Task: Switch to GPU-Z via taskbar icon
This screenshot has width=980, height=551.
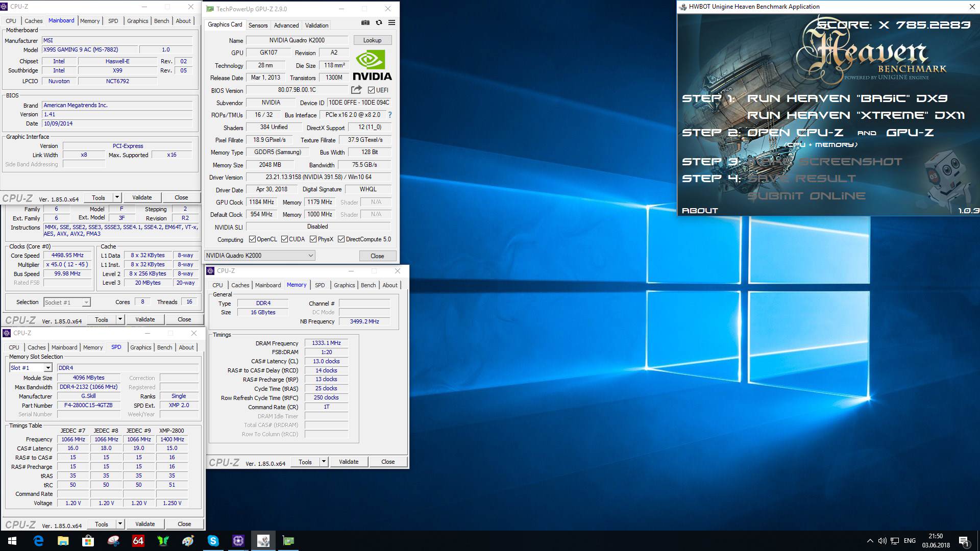Action: (288, 541)
